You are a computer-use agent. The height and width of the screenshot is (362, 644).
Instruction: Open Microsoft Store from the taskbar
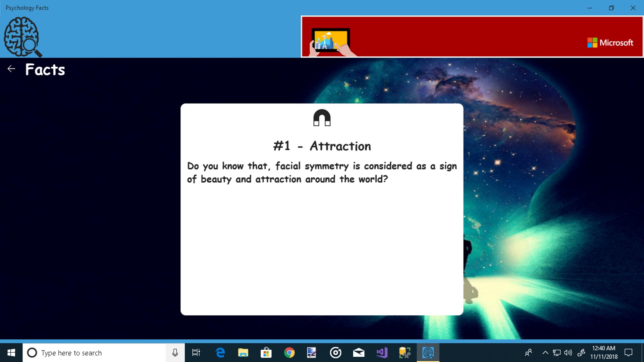click(266, 353)
